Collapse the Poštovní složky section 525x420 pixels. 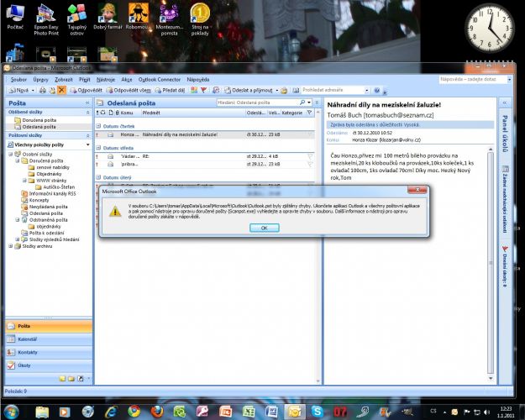(x=87, y=135)
